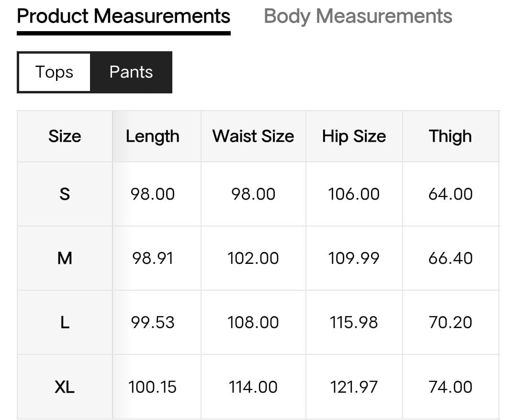The image size is (517, 420).
Task: Click the Length column header
Action: tap(152, 136)
